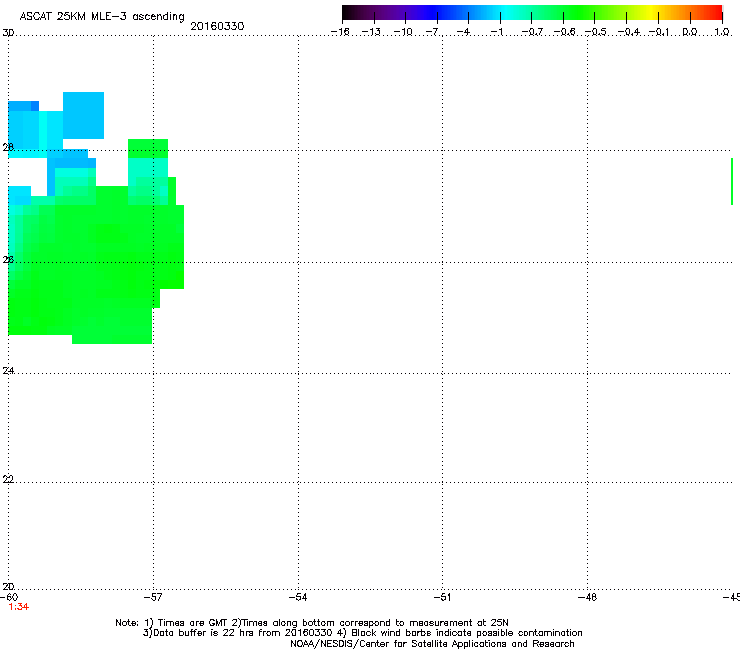This screenshot has height=650, width=740.
Task: Click the note 'Times are GMT' line
Action: coord(312,623)
